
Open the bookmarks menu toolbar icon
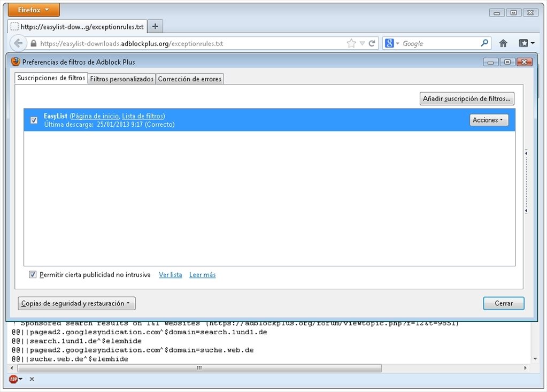click(x=523, y=43)
